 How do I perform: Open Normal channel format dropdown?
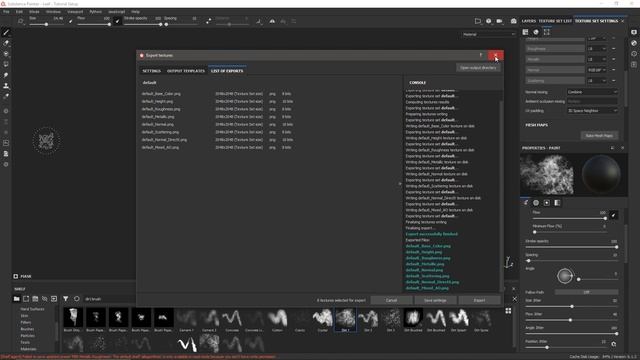[597, 70]
